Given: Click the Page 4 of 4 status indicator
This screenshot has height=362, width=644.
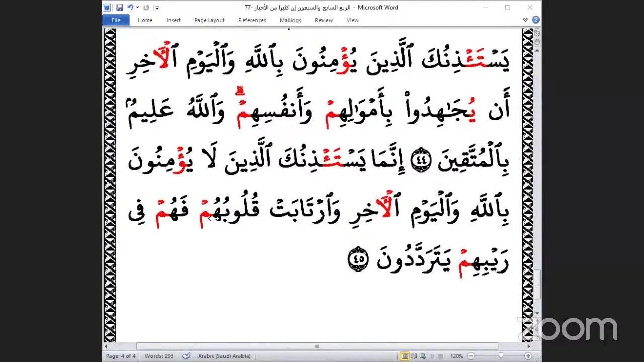Looking at the screenshot, I should tap(121, 356).
